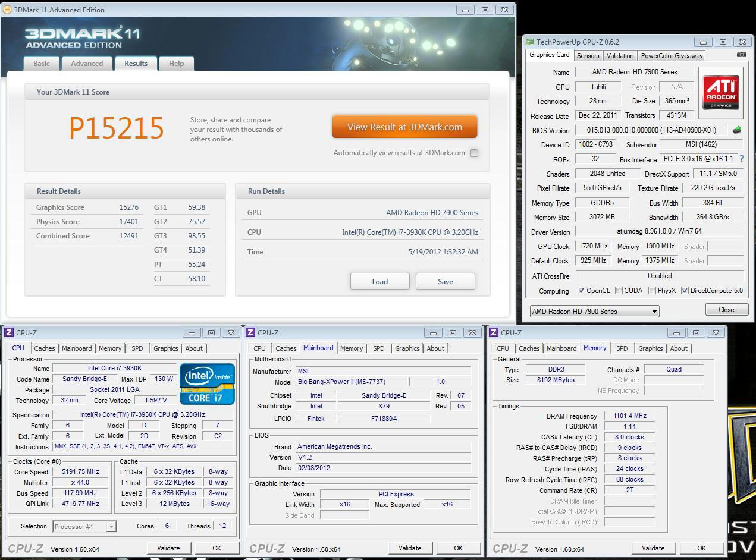Open SPD tab in the first CPU-Z window
Image resolution: width=756 pixels, height=560 pixels.
[137, 348]
